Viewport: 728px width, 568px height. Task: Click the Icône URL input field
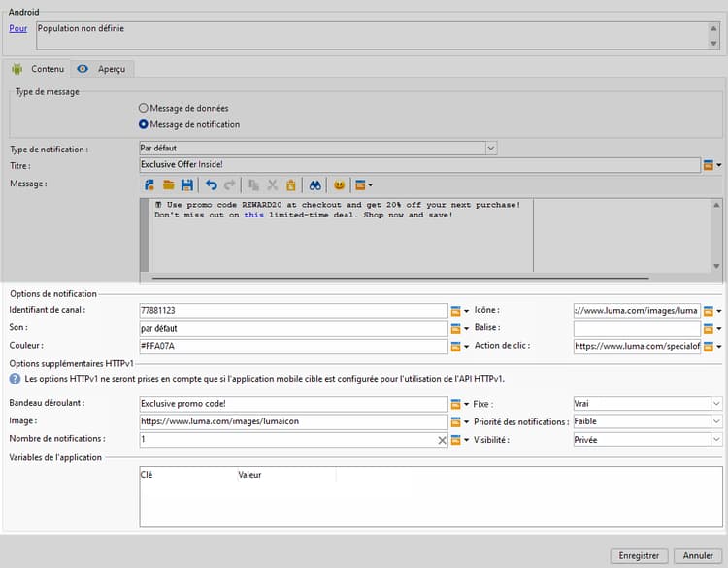pos(637,311)
